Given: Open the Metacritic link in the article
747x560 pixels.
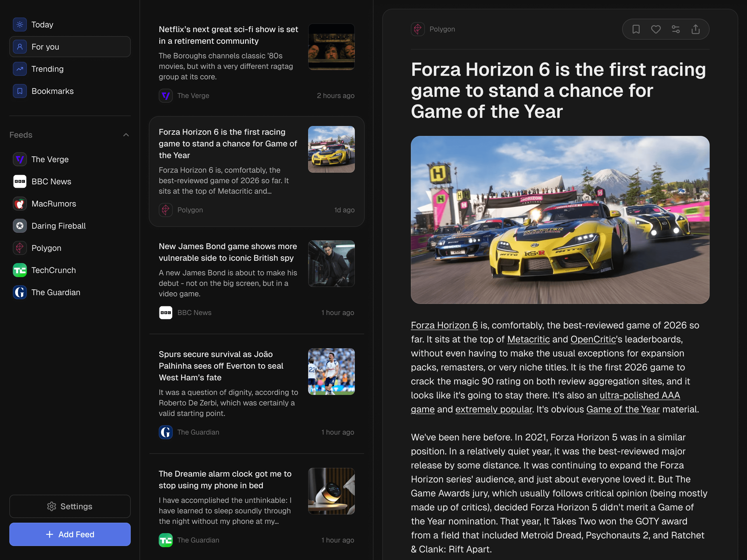Looking at the screenshot, I should point(528,339).
